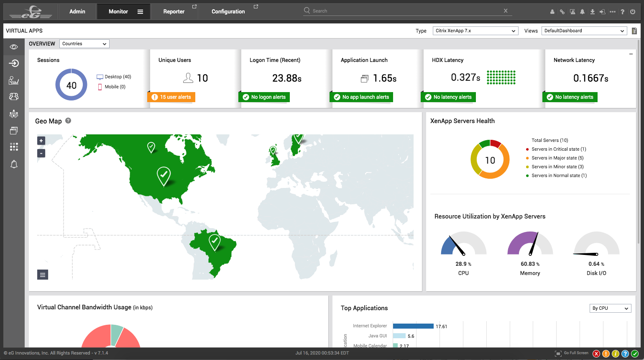Open the geo map hamburger menu
This screenshot has width=644, height=360.
43,275
